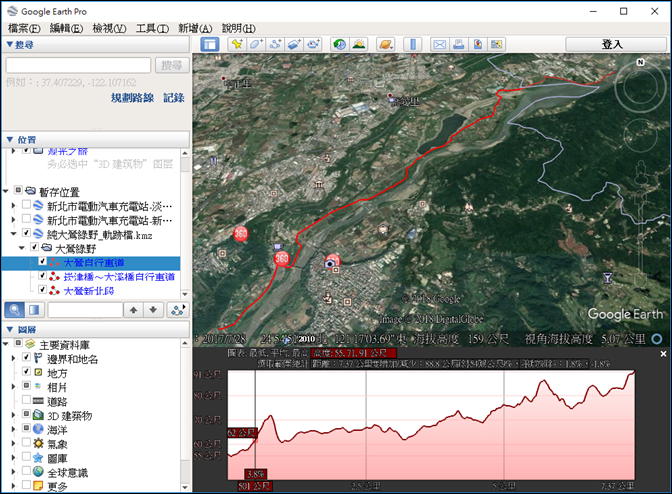Collapse the 主要資料庫 layer node
The height and width of the screenshot is (494, 672).
[6, 344]
